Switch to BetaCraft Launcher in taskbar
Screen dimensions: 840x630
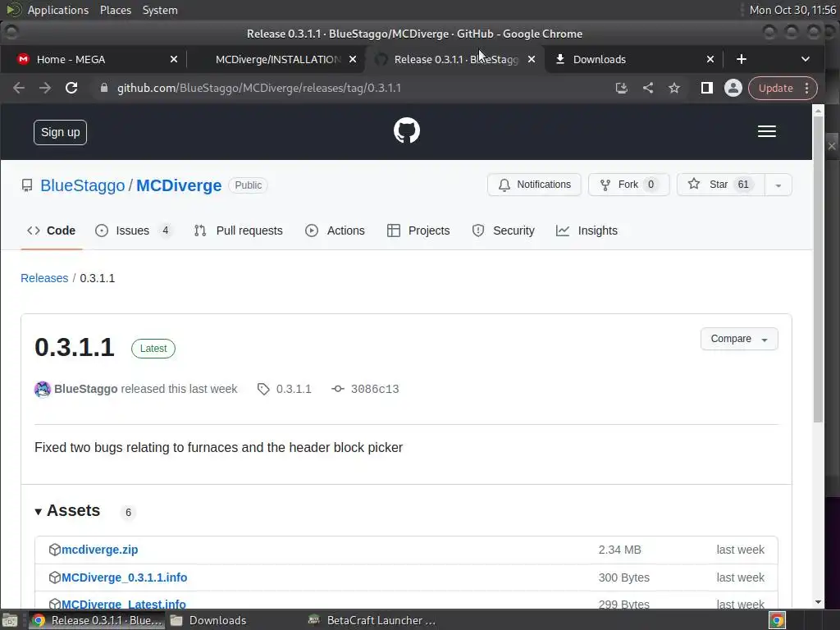pos(372,620)
